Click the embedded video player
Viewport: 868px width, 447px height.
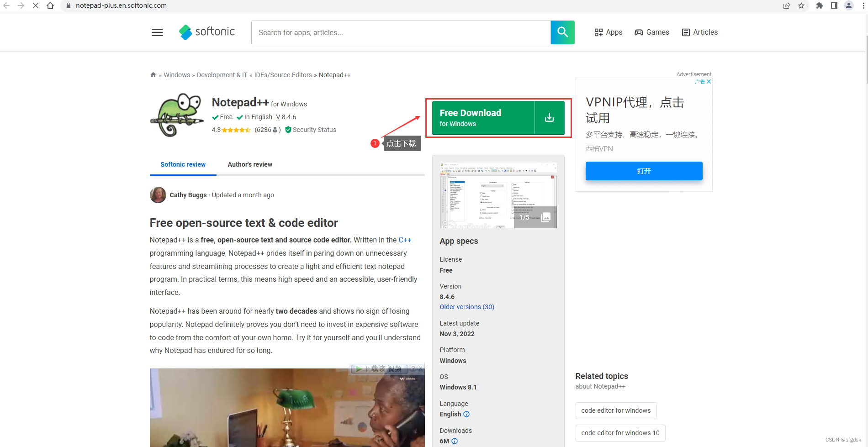click(x=287, y=409)
